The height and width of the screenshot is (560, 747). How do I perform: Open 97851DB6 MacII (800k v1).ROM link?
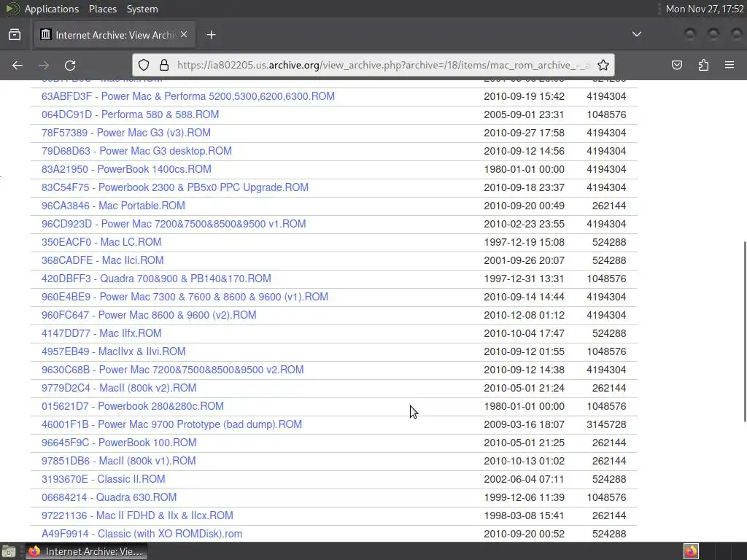[x=119, y=461]
